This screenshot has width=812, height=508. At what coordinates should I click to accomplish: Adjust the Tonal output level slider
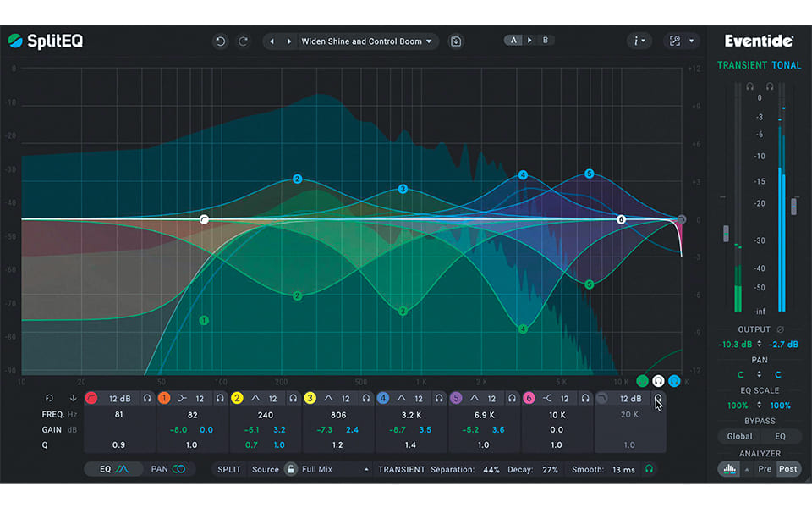click(x=793, y=207)
